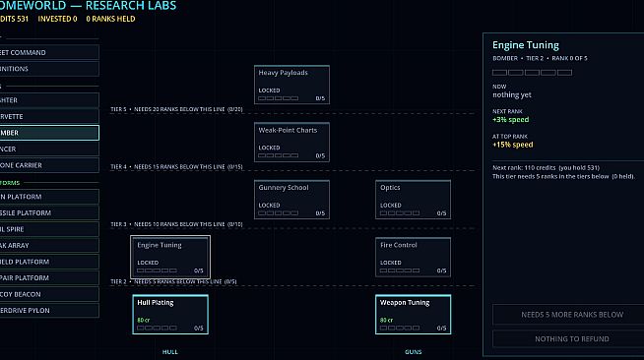This screenshot has width=644, height=360.
Task: Select the Hull Plating research node
Action: click(x=170, y=314)
